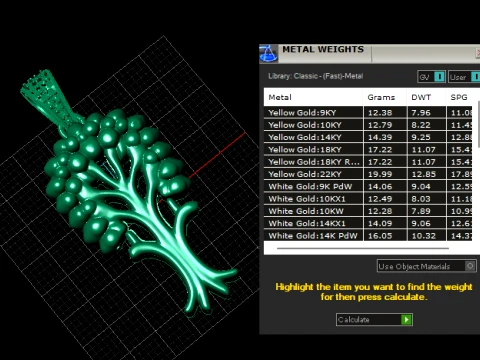Viewport: 480px width, 360px height.
Task: Sort by the DWT column header
Action: click(x=426, y=97)
